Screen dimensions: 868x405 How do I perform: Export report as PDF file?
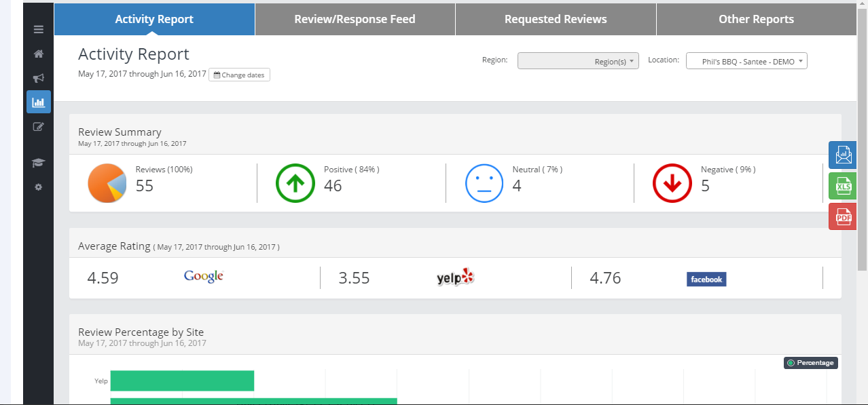842,216
